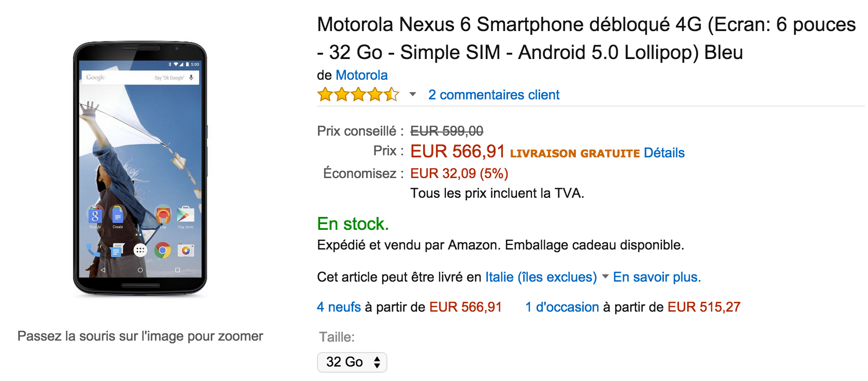Open the En savoir plus link

click(x=657, y=277)
